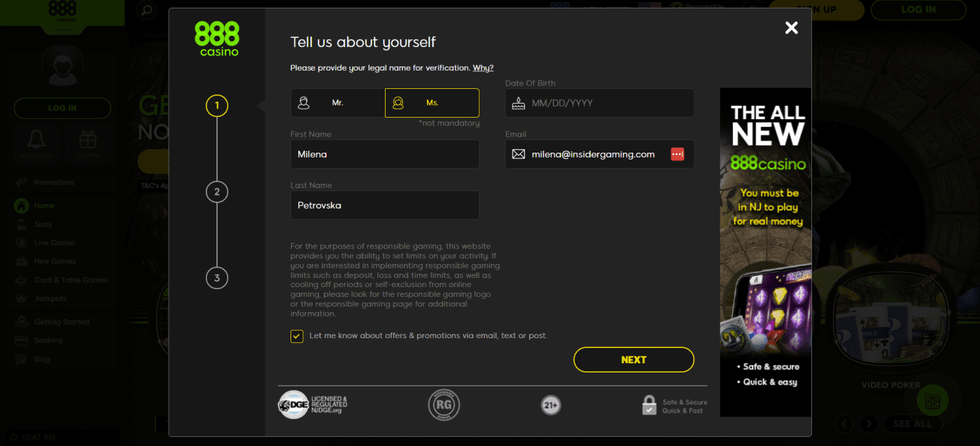The height and width of the screenshot is (446, 980).
Task: Click SEE ALL on the background page
Action: click(913, 424)
